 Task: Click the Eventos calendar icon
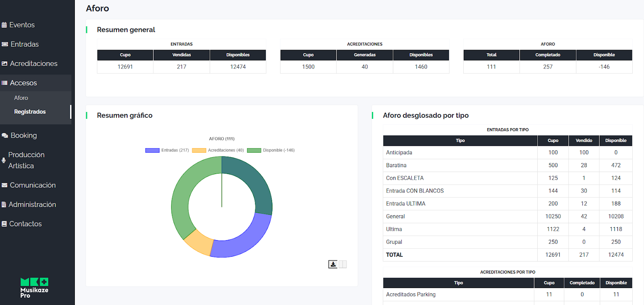[4, 25]
